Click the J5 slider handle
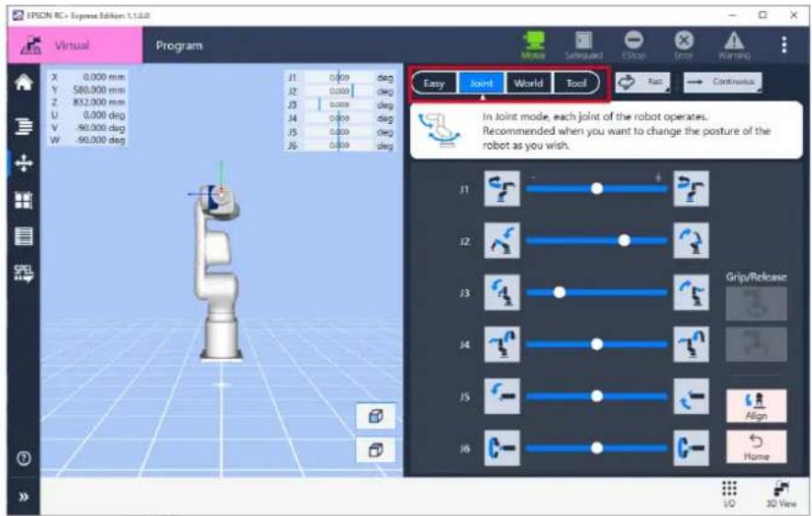Image resolution: width=812 pixels, height=516 pixels. [597, 397]
